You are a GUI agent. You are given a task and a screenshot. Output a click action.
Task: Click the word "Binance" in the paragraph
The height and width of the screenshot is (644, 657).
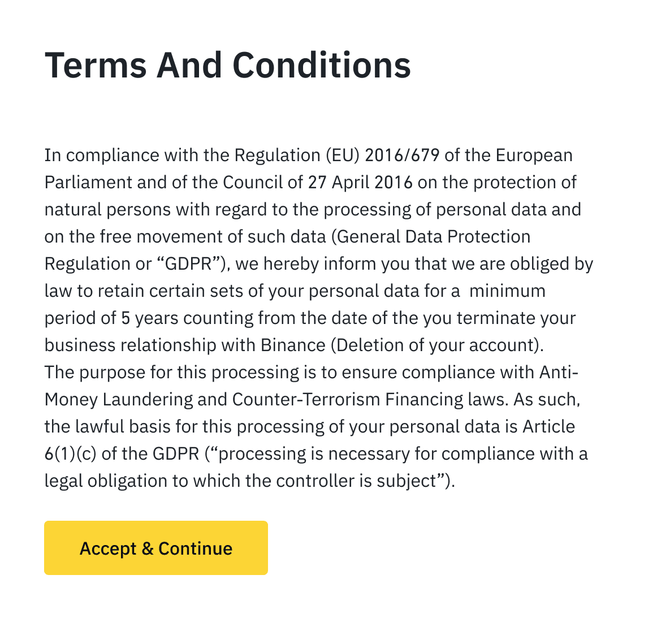(x=293, y=345)
